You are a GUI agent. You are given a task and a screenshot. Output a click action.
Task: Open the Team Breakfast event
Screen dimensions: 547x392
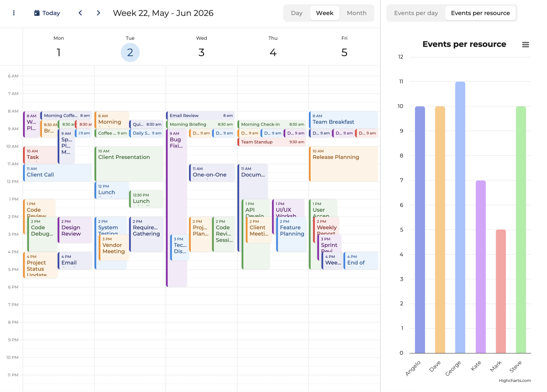[x=343, y=120]
